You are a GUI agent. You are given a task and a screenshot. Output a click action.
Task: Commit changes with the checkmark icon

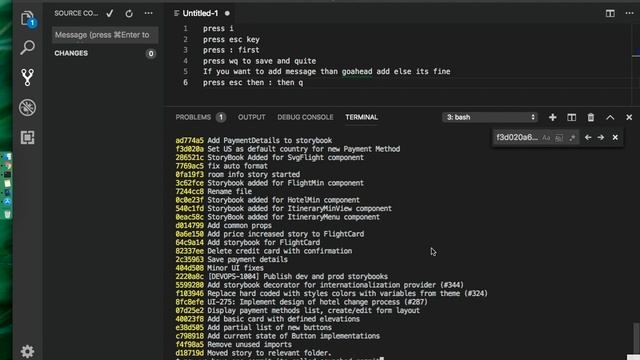point(110,13)
